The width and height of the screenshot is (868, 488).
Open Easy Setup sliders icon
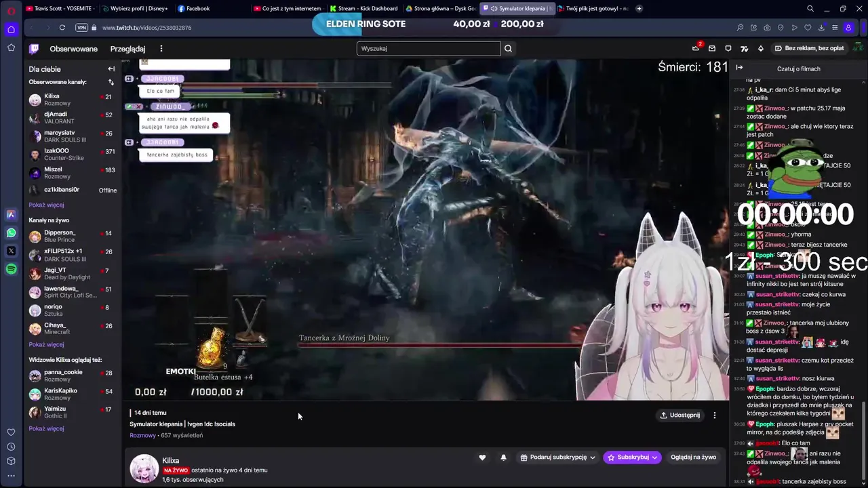pyautogui.click(x=835, y=28)
